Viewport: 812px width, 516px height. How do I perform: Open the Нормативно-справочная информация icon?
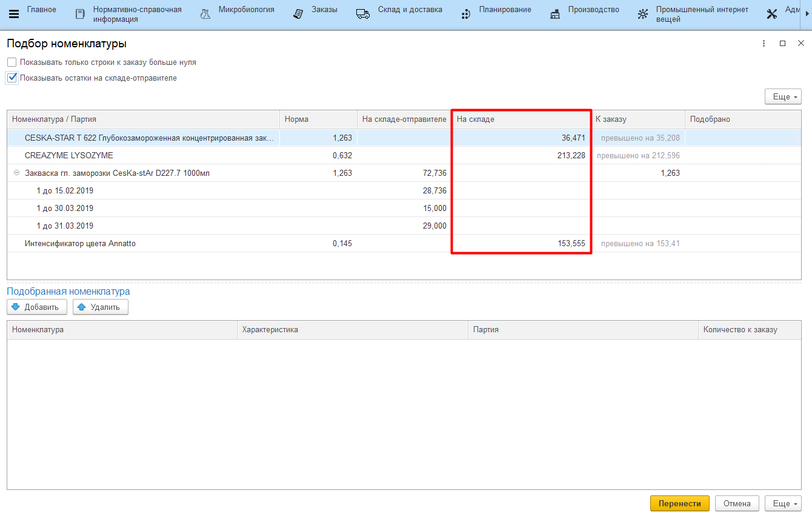(x=80, y=14)
